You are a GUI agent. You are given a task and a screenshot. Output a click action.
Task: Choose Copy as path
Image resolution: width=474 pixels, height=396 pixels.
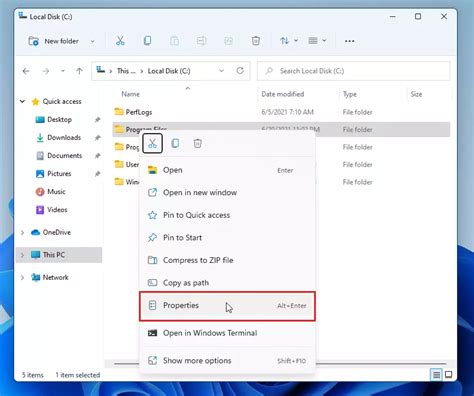[x=227, y=283]
